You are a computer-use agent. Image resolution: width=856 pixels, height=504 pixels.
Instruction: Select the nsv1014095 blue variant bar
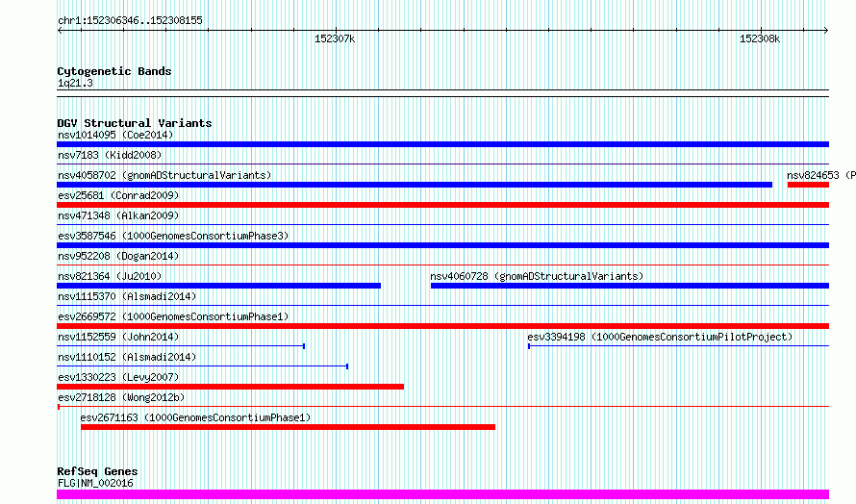pyautogui.click(x=442, y=144)
